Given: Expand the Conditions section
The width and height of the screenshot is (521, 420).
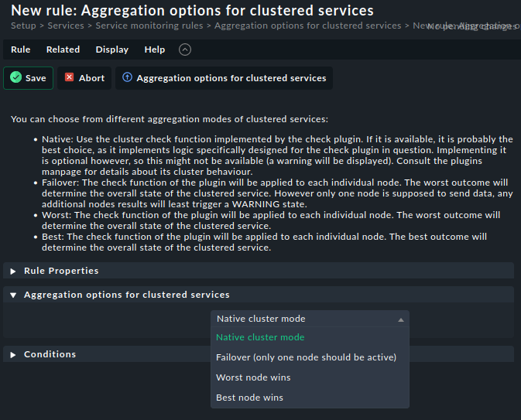Looking at the screenshot, I should [50, 354].
